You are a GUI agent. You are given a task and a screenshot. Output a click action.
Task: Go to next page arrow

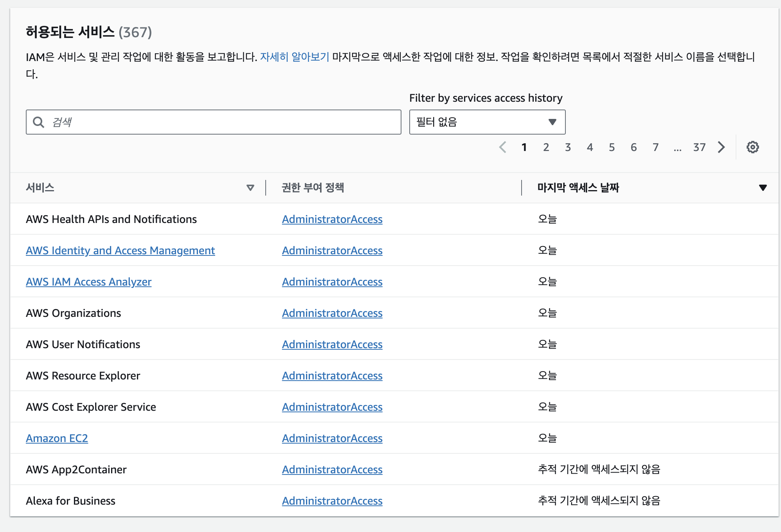point(721,147)
